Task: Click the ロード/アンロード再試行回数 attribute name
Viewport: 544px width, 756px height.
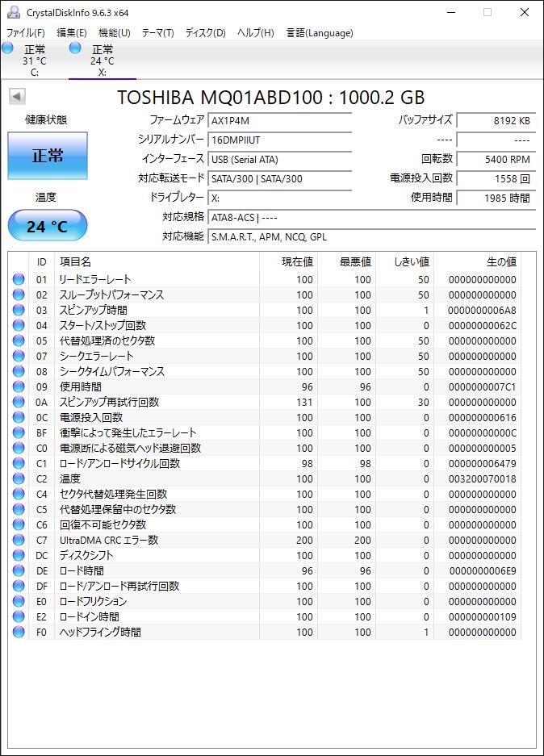Action: pyautogui.click(x=119, y=586)
